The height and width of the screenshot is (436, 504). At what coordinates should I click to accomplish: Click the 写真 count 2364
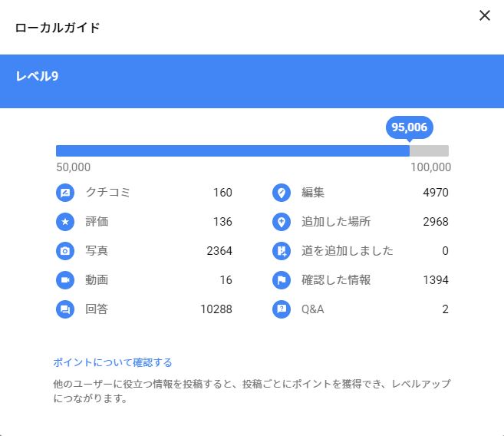219,251
